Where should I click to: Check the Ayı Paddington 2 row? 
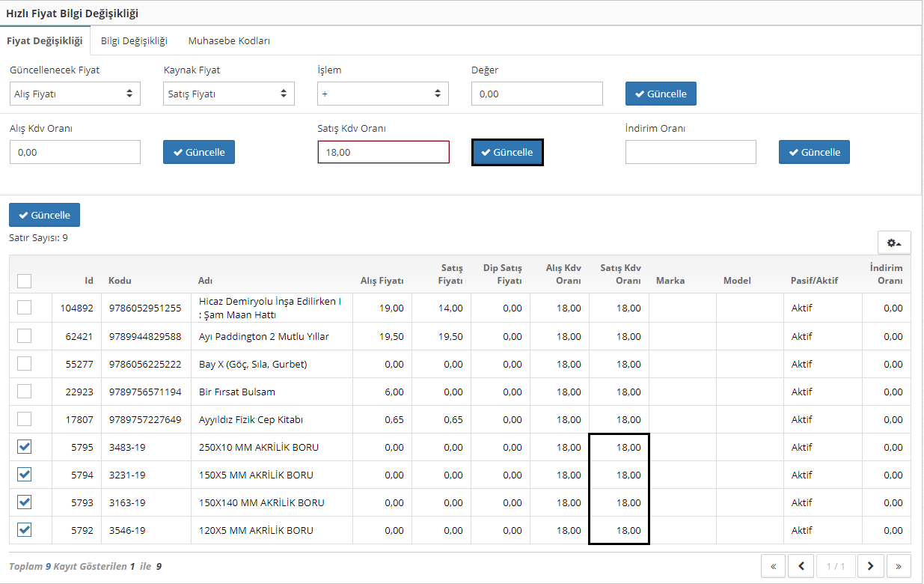tap(25, 336)
